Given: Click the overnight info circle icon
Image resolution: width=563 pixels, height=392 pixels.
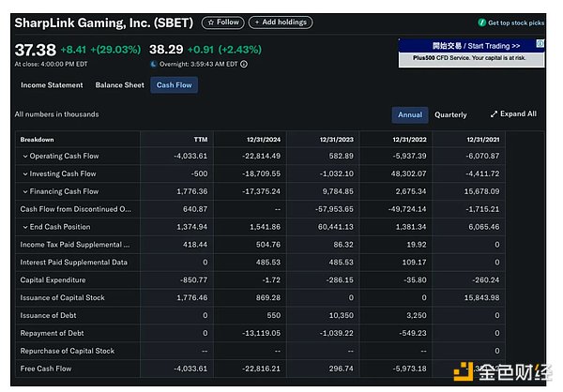Looking at the screenshot, I should [x=245, y=65].
